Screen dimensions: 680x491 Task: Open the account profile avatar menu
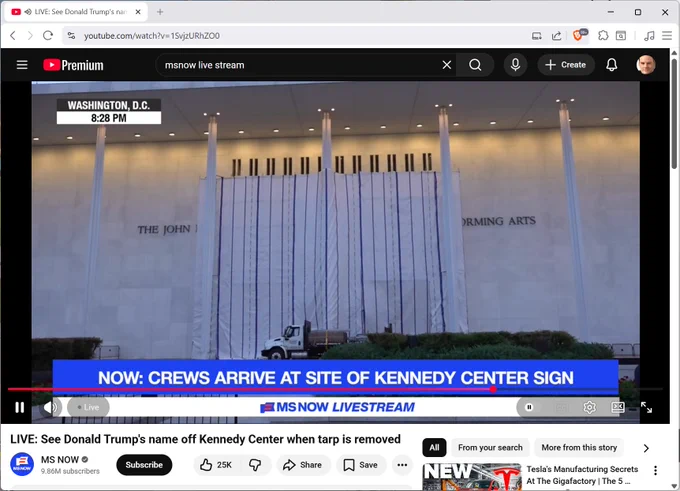646,65
